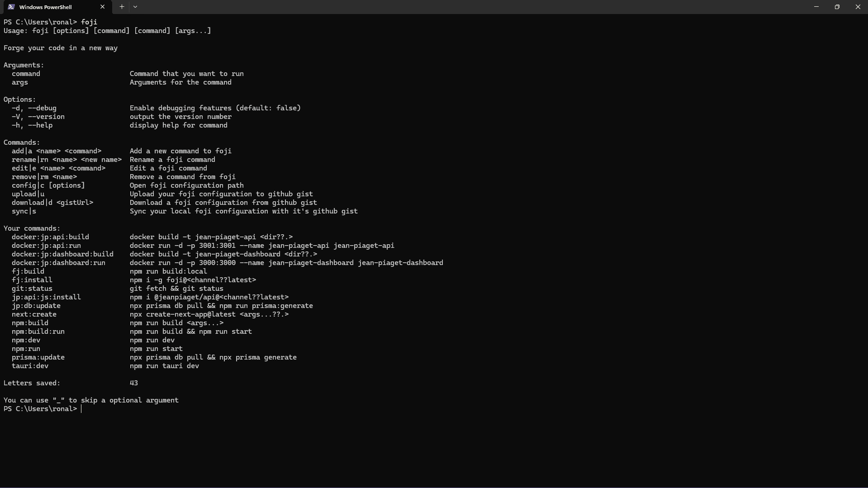Click the prisma:update command name
Screen dimensions: 868x488
pyautogui.click(x=38, y=357)
